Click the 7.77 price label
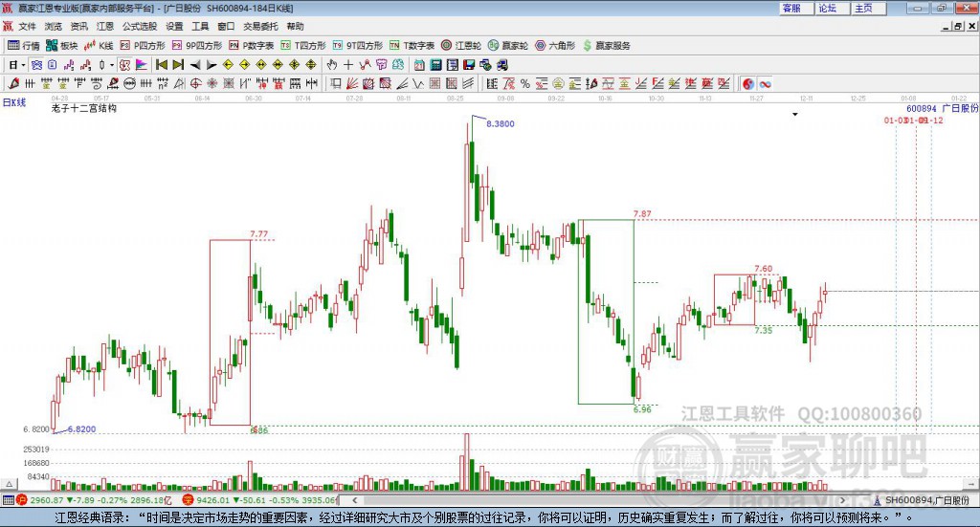Screen dimensions: 980x527 point(258,234)
